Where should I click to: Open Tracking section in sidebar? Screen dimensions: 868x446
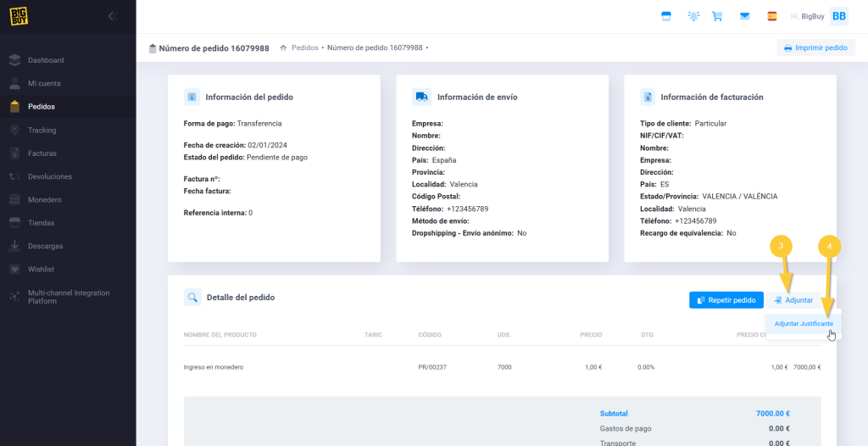[x=42, y=131]
